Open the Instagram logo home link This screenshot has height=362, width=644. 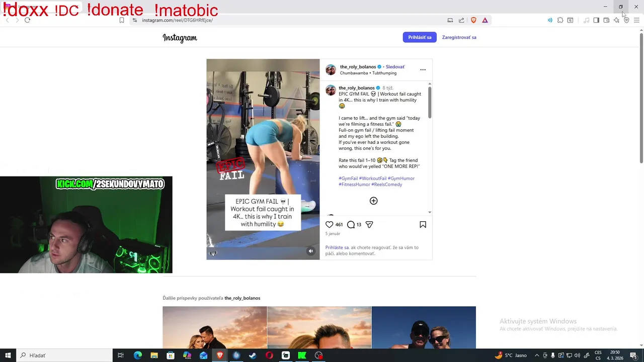point(180,38)
